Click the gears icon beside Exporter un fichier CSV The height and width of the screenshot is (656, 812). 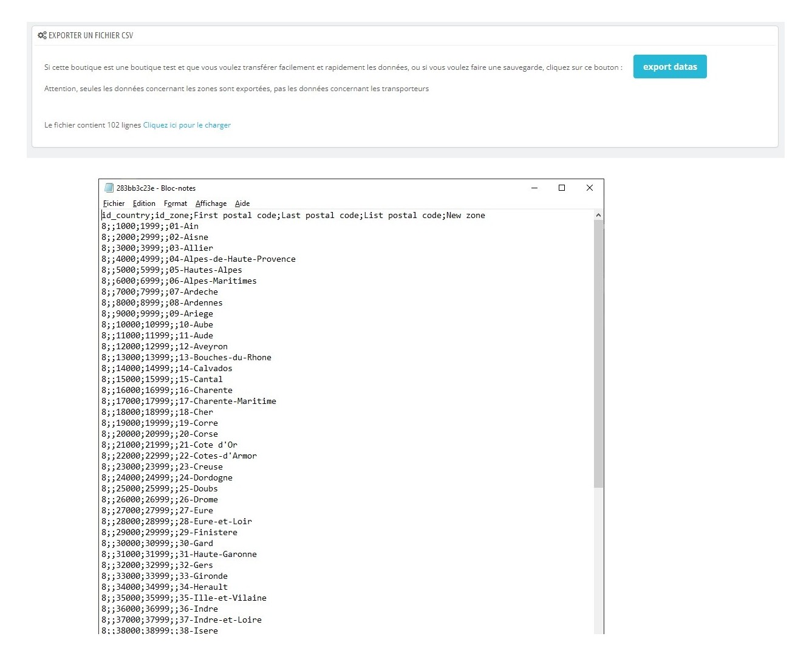42,35
